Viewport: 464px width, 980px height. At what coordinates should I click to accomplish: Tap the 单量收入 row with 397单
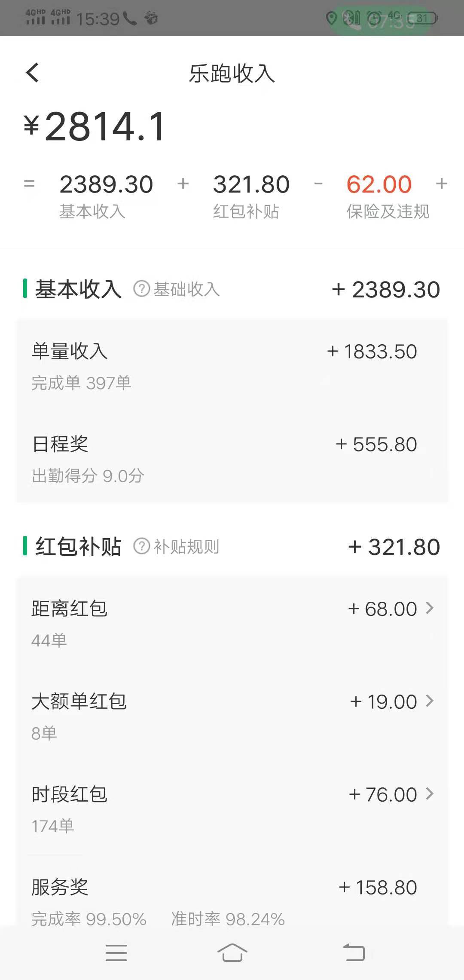coord(232,366)
